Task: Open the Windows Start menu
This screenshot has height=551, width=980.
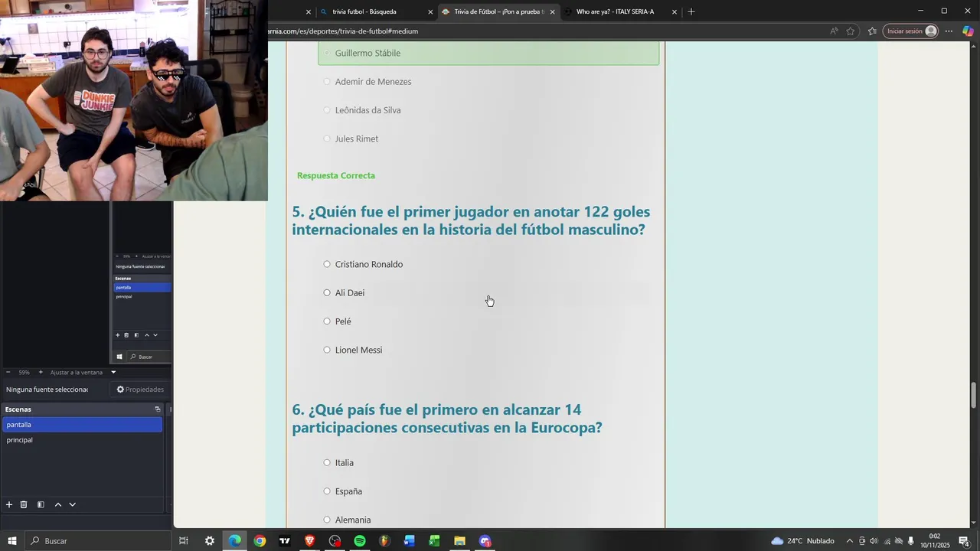Action: click(x=12, y=541)
